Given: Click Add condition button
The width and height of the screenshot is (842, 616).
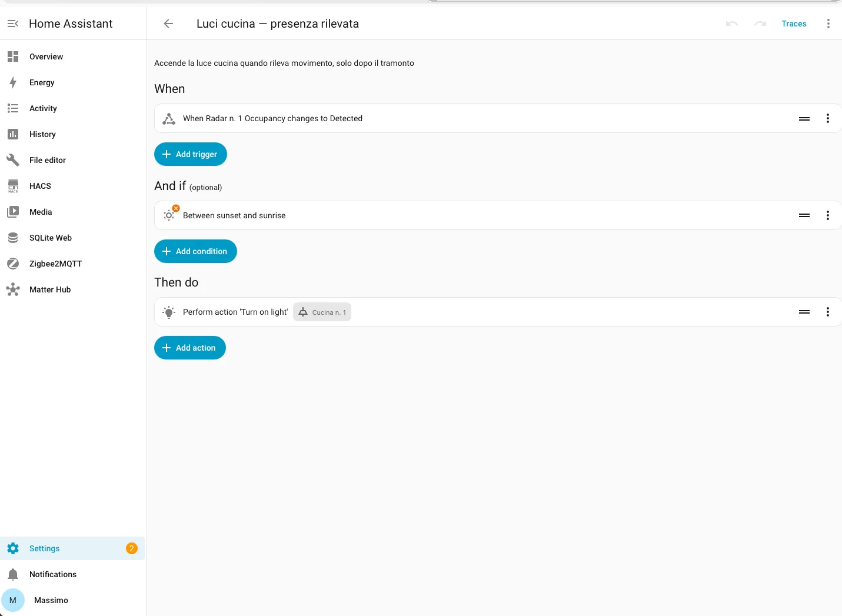Looking at the screenshot, I should tap(195, 251).
